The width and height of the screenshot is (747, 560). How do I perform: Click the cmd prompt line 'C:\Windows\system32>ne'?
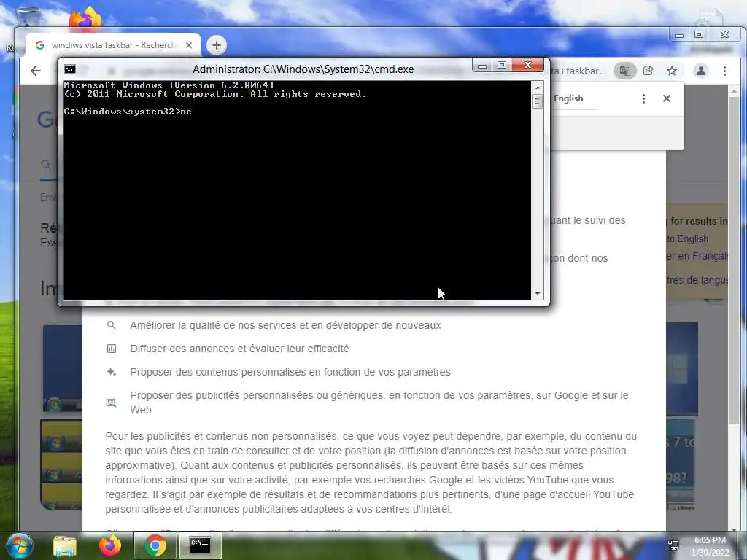pos(128,112)
